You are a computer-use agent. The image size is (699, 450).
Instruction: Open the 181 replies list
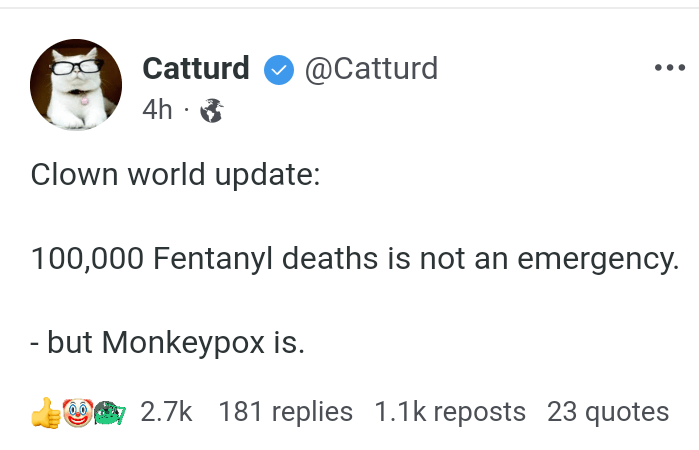coord(285,411)
